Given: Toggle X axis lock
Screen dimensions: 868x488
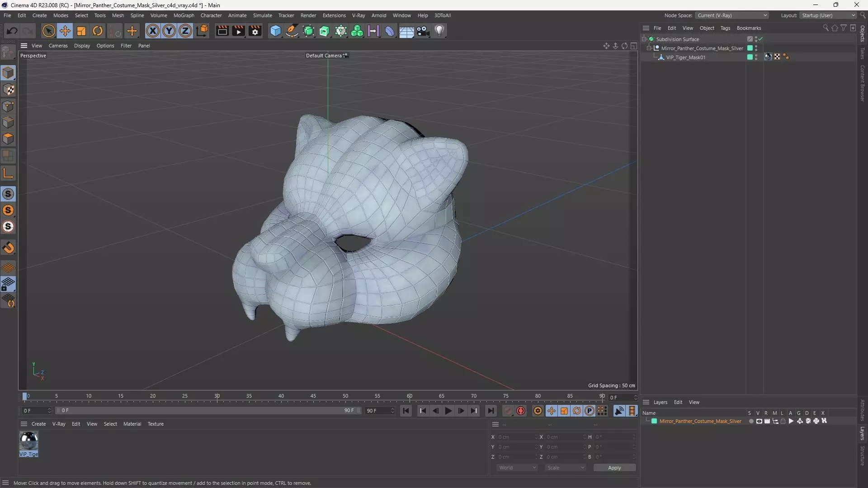Looking at the screenshot, I should 153,31.
